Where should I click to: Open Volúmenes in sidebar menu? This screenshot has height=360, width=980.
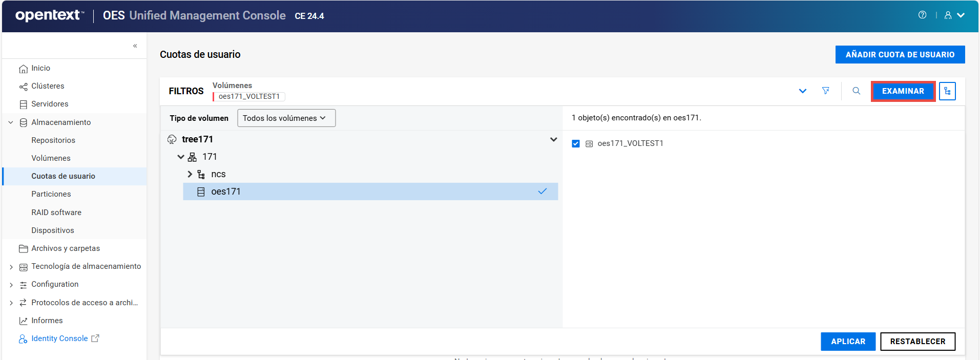pos(51,158)
